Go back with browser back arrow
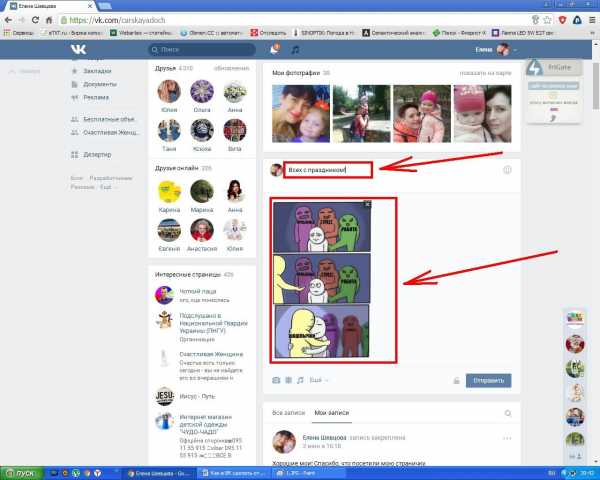The height and width of the screenshot is (480, 600). coord(8,20)
